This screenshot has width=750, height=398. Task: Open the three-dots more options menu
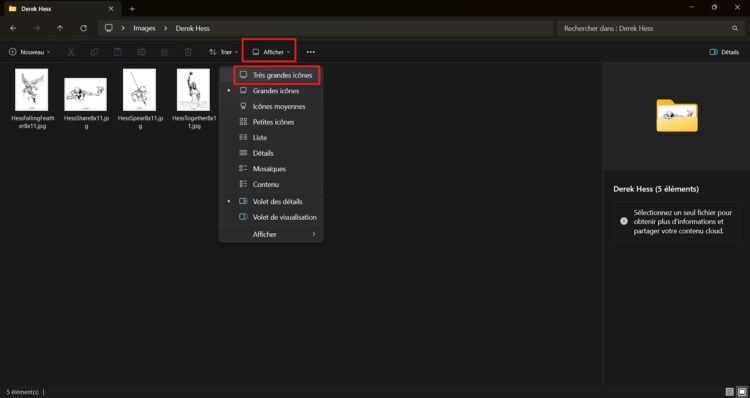coord(310,52)
